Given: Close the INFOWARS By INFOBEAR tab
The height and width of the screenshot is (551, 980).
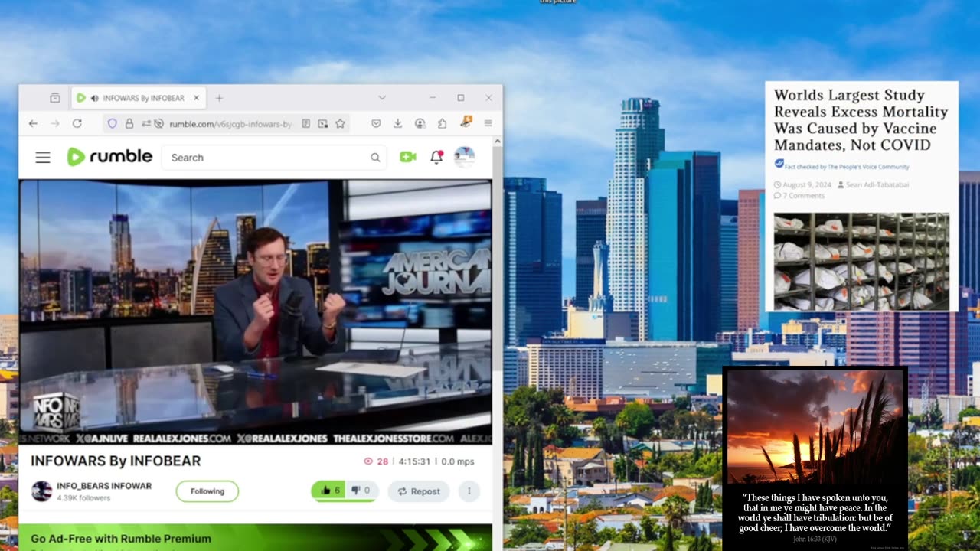Looking at the screenshot, I should (x=196, y=98).
